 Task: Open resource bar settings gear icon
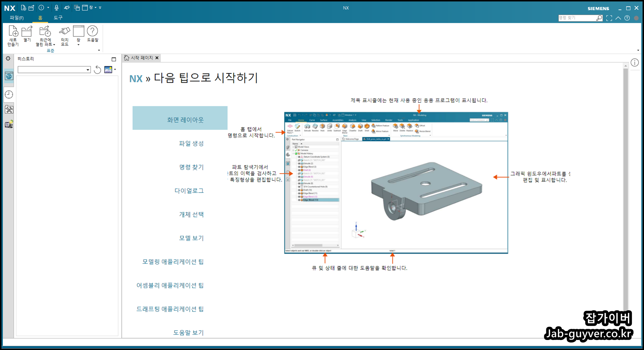pyautogui.click(x=8, y=58)
